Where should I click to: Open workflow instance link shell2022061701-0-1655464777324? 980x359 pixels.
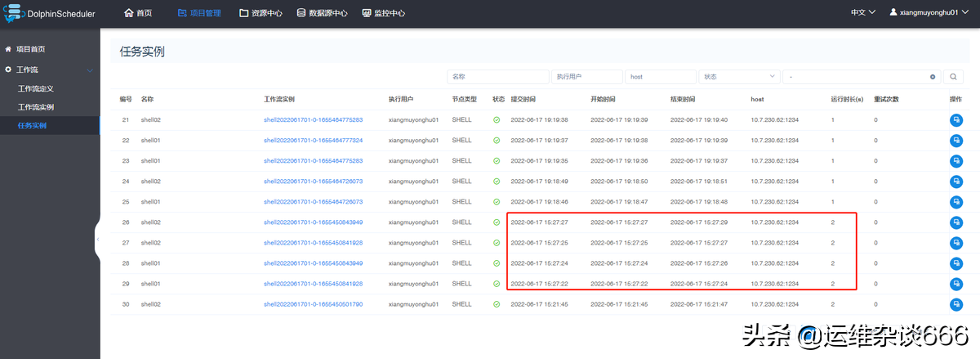click(313, 140)
